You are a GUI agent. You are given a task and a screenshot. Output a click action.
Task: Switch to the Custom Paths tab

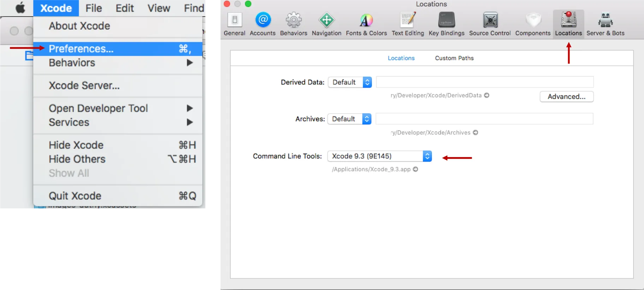tap(454, 58)
